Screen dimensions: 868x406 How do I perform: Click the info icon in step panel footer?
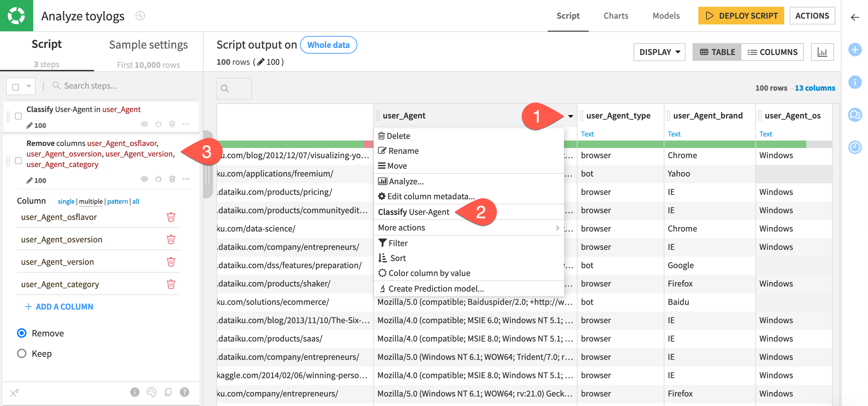(135, 392)
